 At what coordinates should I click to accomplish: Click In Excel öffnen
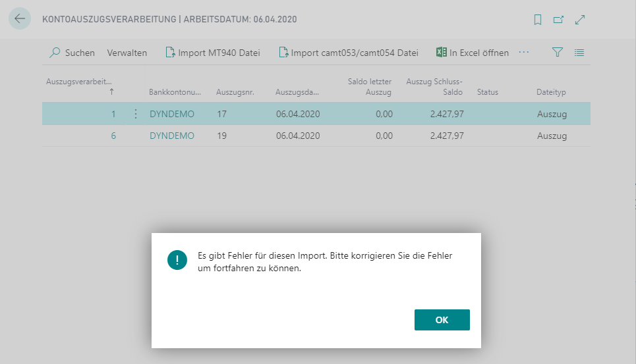pyautogui.click(x=473, y=53)
